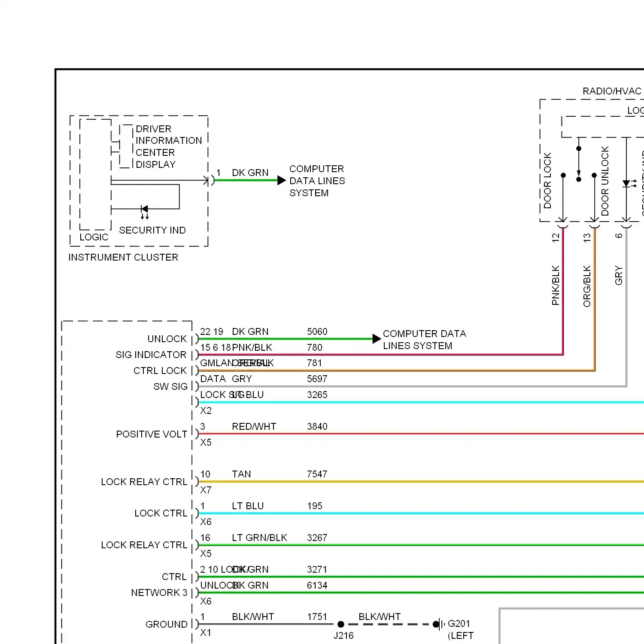Click the vertical GRY wire label
The width and height of the screenshot is (644, 644).
(619, 275)
